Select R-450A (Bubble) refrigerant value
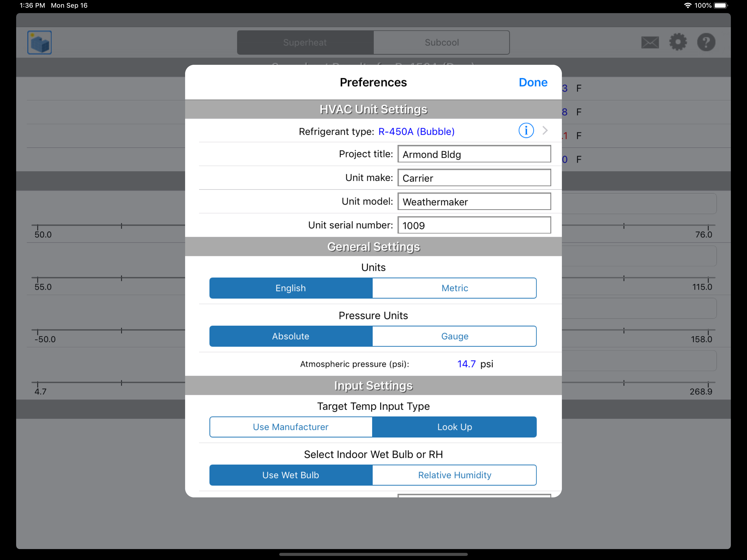747x560 pixels. click(416, 132)
